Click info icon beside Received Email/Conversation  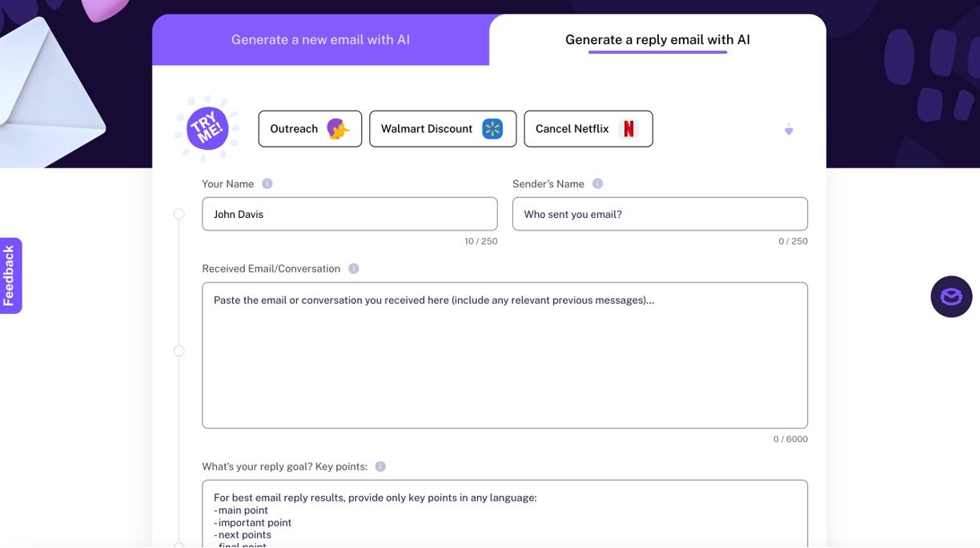coord(354,268)
